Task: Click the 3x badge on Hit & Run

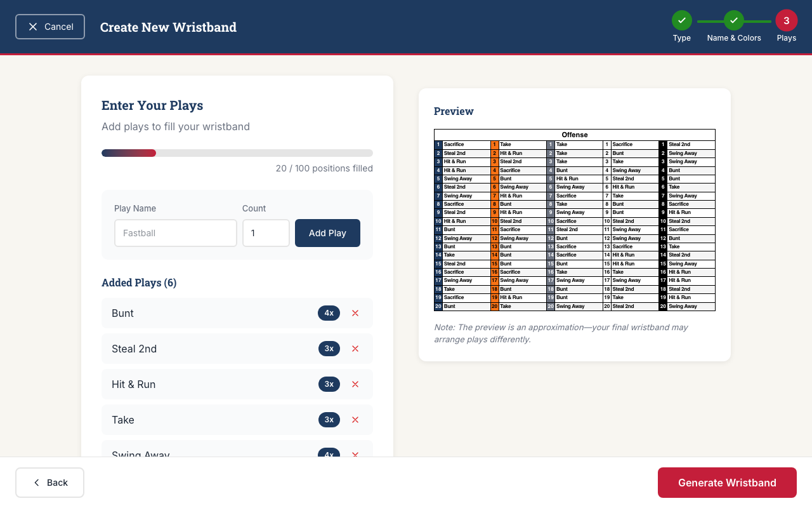Action: pos(329,384)
